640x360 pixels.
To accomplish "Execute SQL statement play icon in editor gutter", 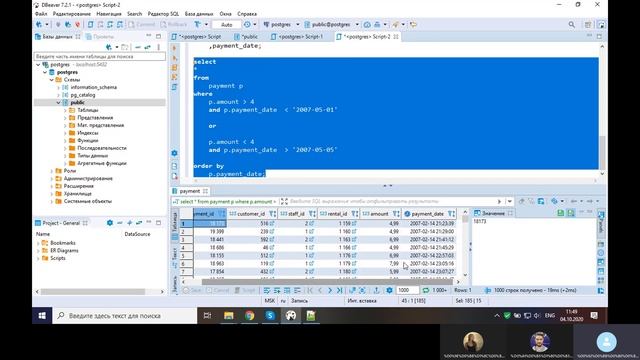I will (174, 48).
